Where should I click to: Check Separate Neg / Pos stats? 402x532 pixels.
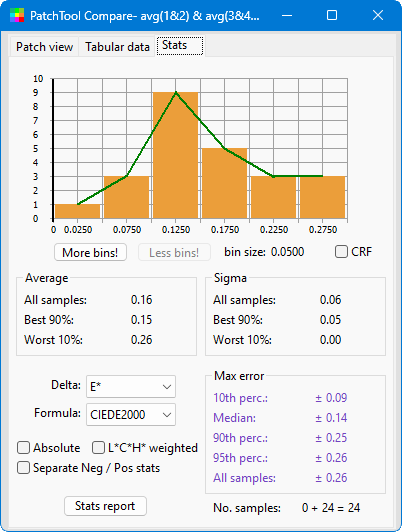coord(23,468)
